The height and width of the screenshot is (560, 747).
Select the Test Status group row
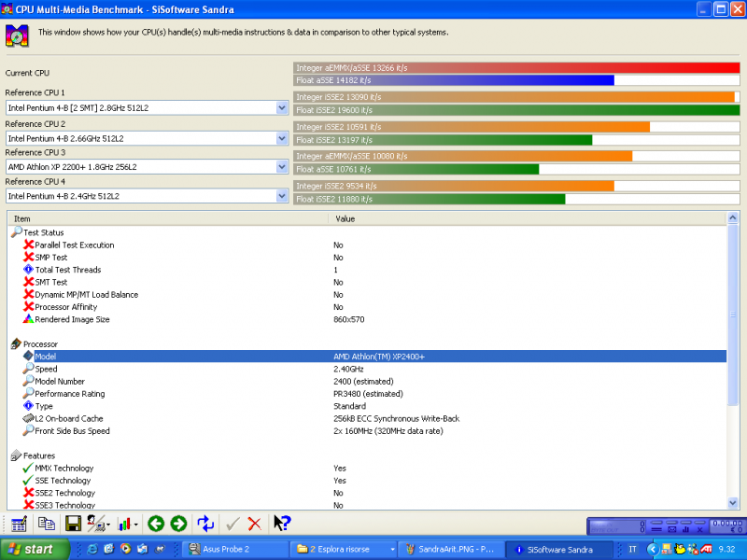pyautogui.click(x=367, y=232)
